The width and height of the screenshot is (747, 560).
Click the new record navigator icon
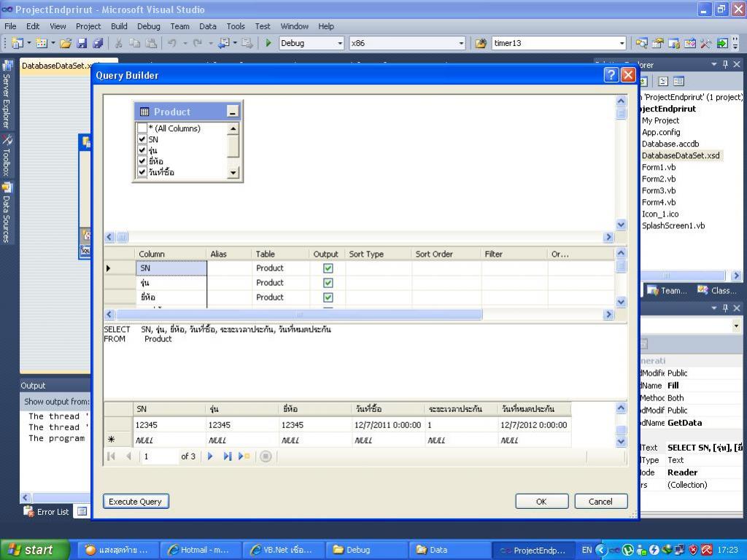(244, 456)
